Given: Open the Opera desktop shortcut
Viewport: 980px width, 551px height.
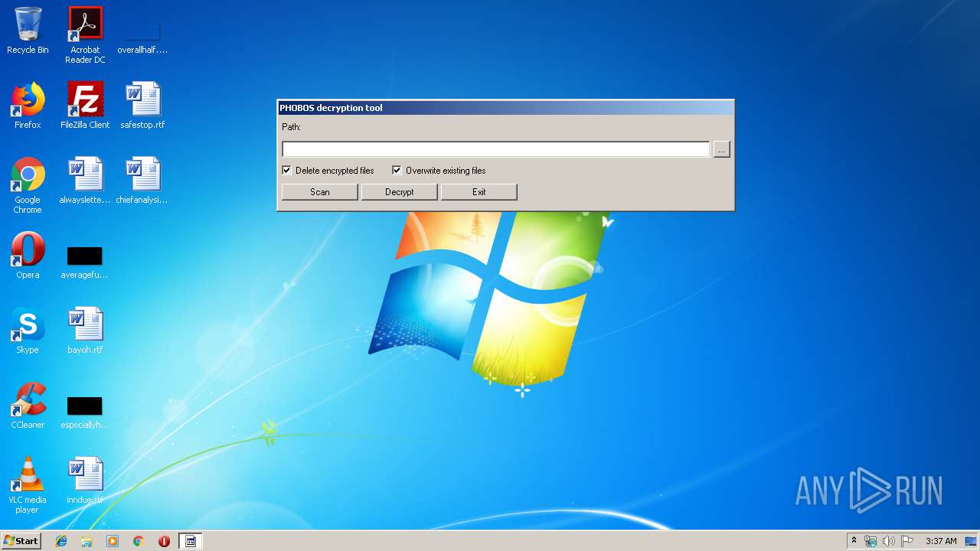Looking at the screenshot, I should pyautogui.click(x=28, y=256).
